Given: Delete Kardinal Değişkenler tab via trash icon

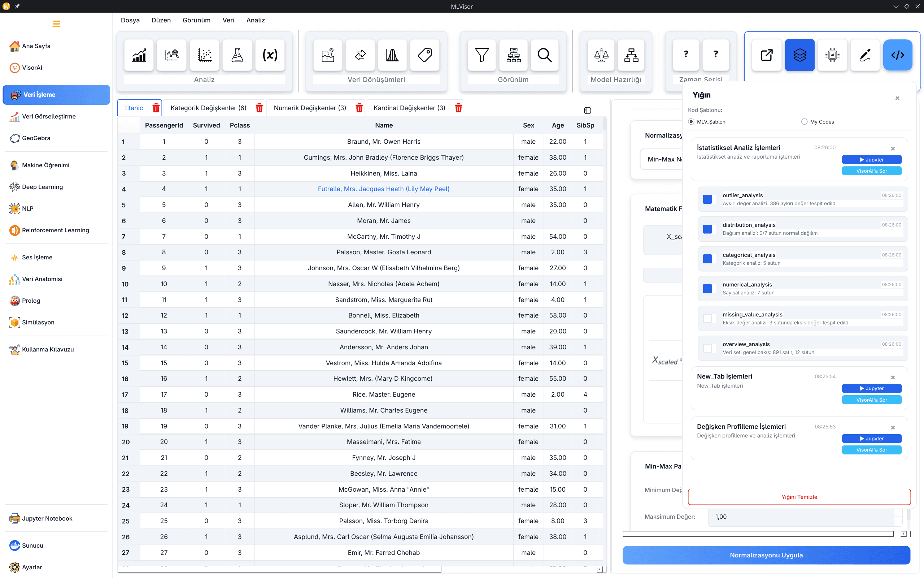Looking at the screenshot, I should (x=458, y=108).
